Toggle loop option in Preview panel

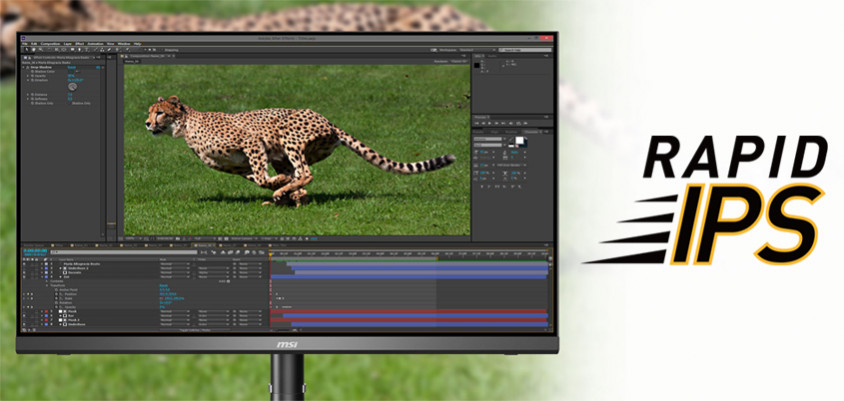[x=518, y=123]
